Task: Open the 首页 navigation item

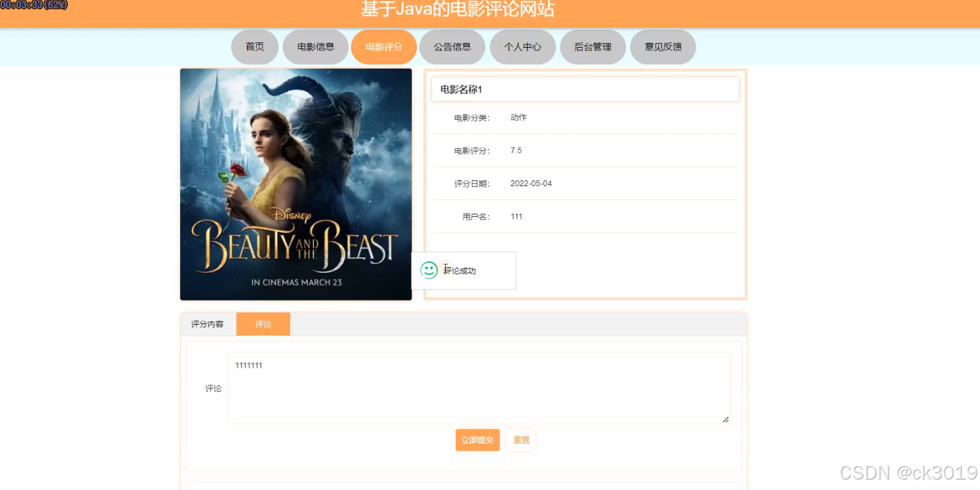Action: coord(255,47)
